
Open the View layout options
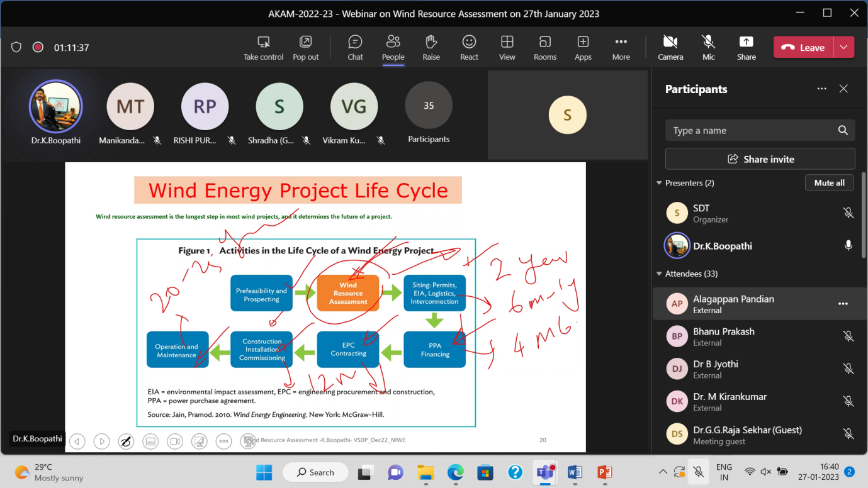[x=507, y=48]
